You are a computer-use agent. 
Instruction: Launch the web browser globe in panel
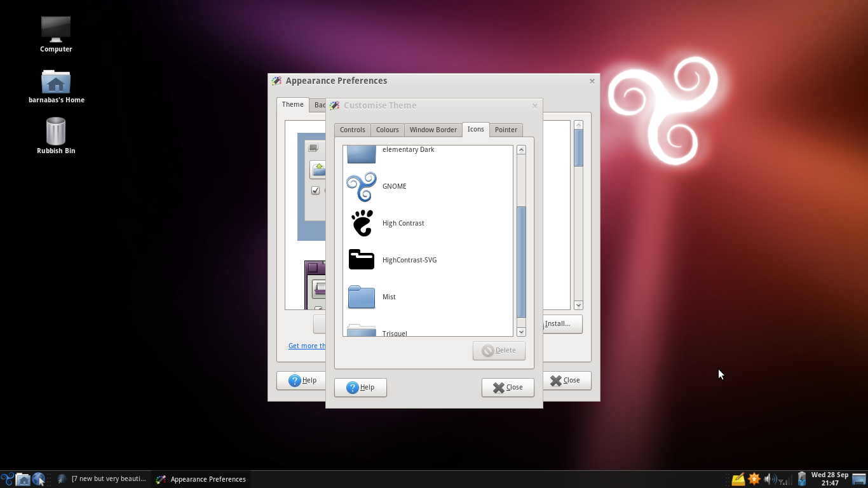point(39,479)
